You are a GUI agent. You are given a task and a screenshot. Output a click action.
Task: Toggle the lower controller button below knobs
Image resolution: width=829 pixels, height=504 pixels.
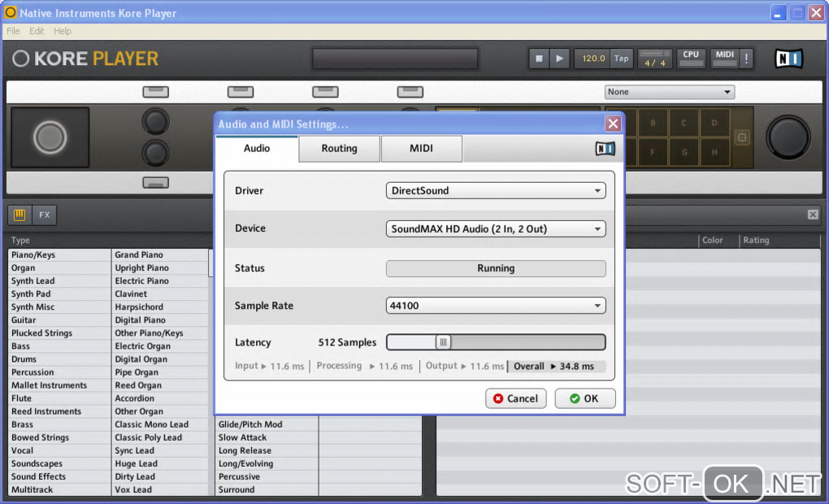tap(155, 183)
